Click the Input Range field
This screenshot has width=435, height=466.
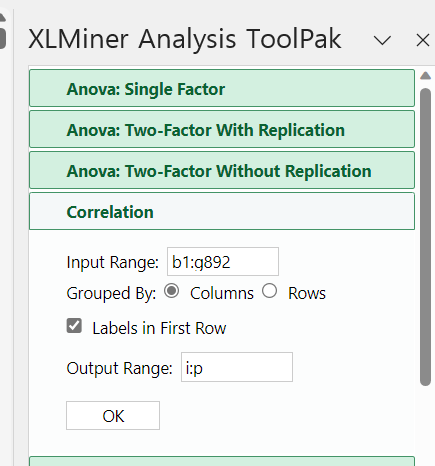point(223,262)
